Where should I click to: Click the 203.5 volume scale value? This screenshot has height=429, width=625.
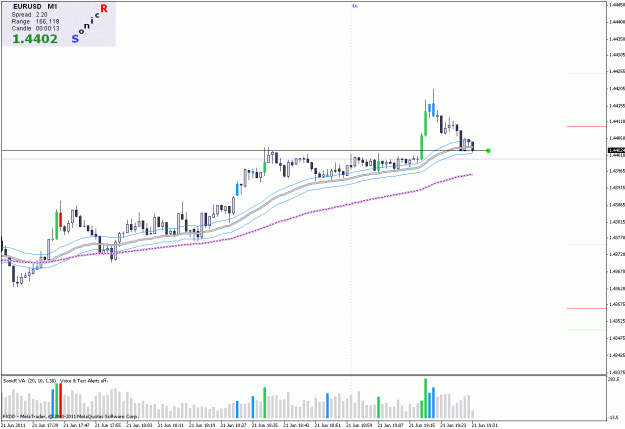(x=614, y=379)
